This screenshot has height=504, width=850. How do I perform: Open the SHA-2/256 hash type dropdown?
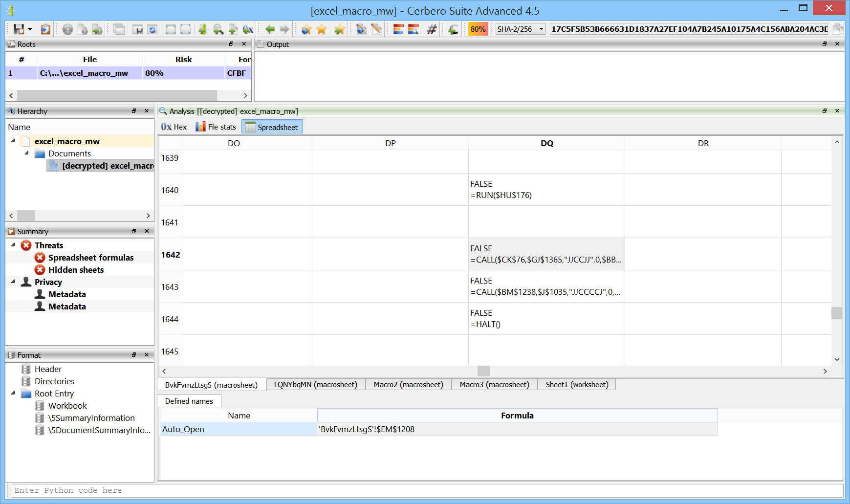520,29
